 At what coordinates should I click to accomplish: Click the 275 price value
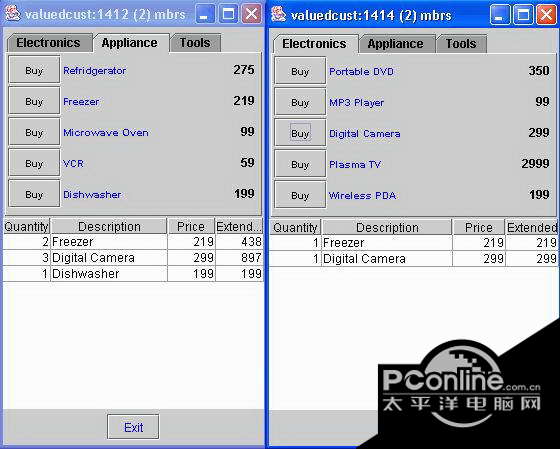[244, 69]
